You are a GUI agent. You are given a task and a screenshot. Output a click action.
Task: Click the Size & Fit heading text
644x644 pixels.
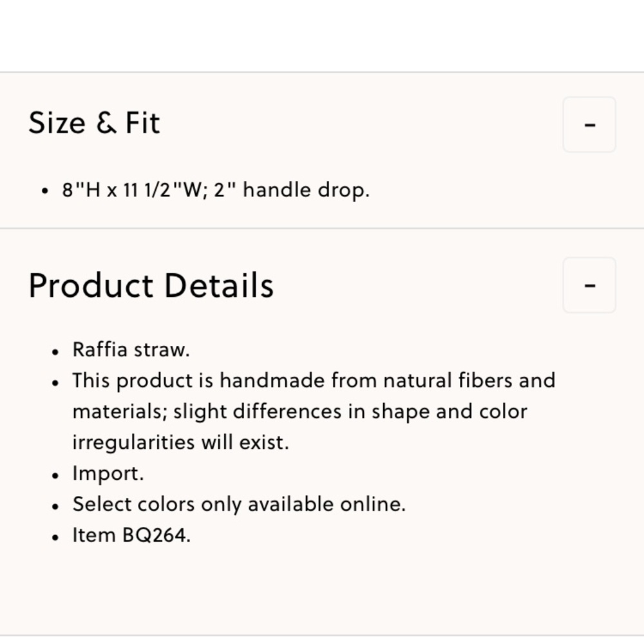(94, 122)
